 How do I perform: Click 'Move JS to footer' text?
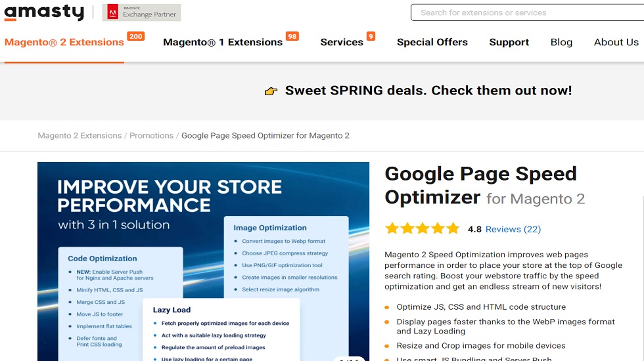99,314
